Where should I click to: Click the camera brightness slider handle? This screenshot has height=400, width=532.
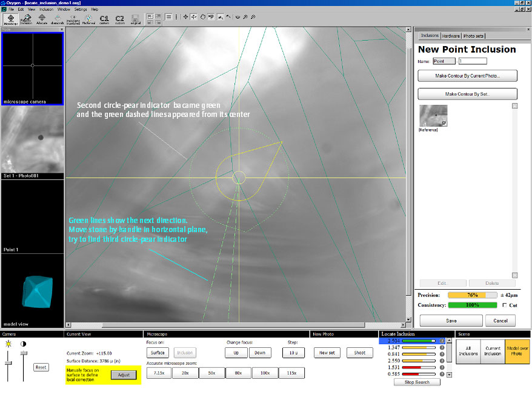[8, 362]
